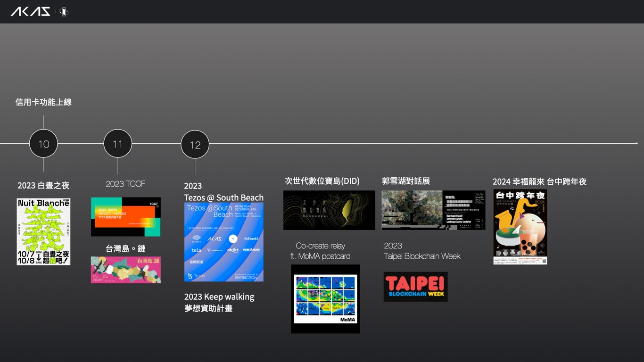This screenshot has height=362, width=644.
Task: Open the 次世代數位寶島 Taiwan map banner
Action: tap(329, 210)
